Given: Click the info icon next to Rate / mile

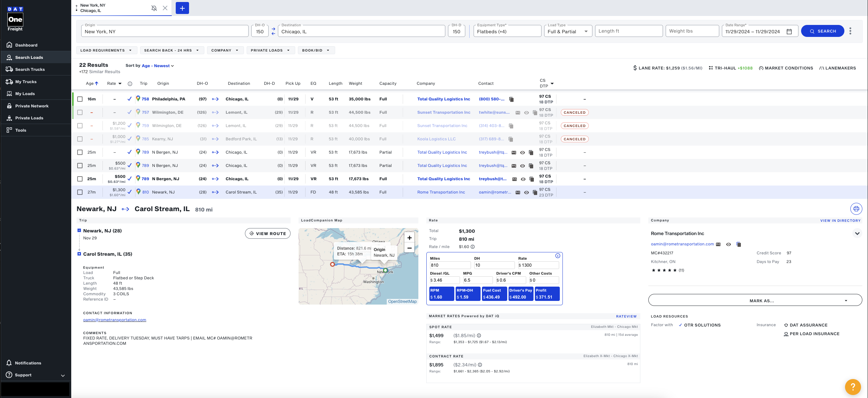Looking at the screenshot, I should 473,247.
